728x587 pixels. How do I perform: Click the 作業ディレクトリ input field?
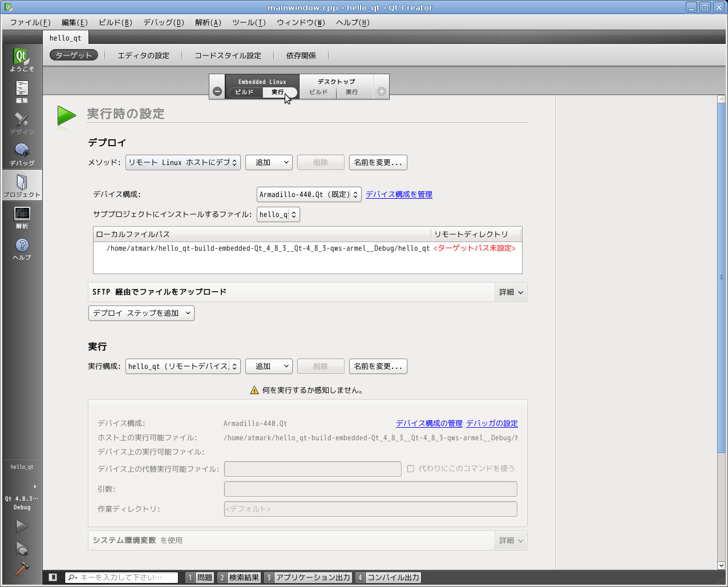pos(371,509)
